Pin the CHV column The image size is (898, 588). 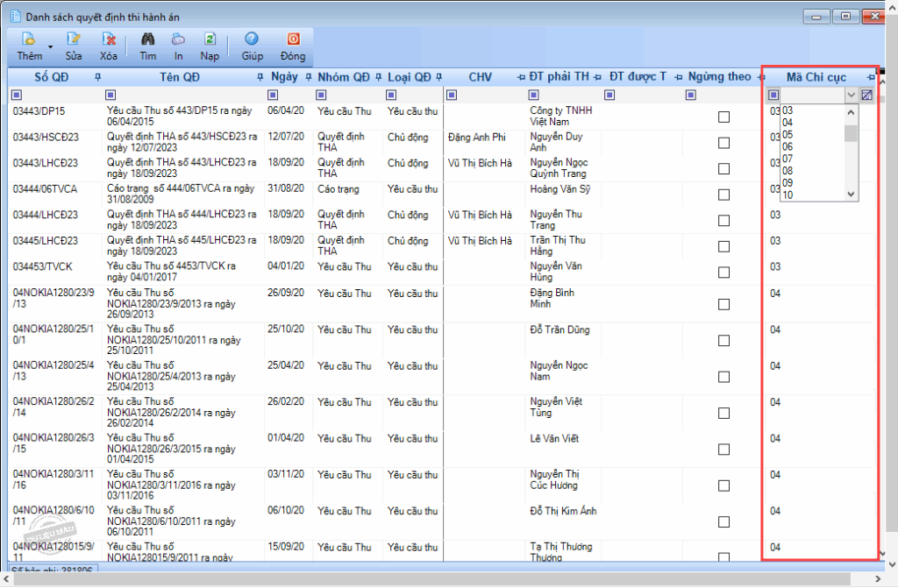[x=521, y=77]
